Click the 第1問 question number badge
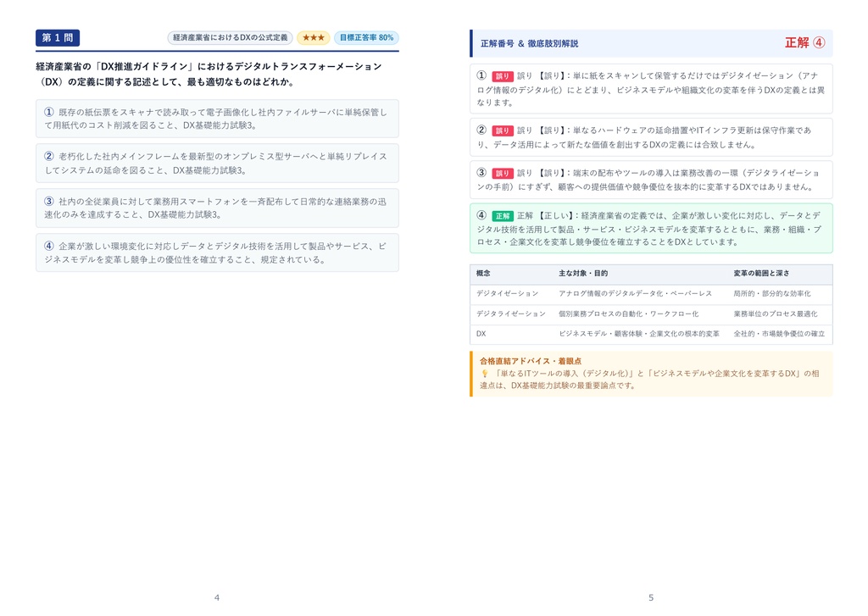Viewport: 868px width, 616px height. [x=58, y=37]
